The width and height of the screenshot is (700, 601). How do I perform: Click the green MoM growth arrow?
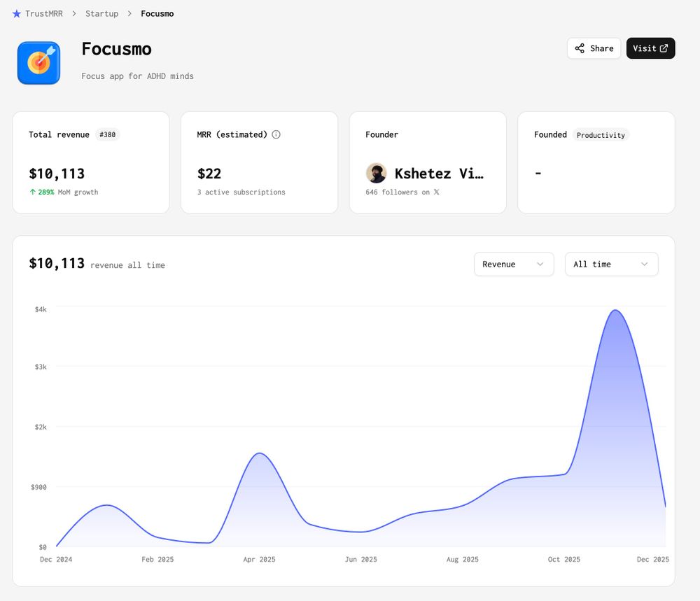(33, 192)
